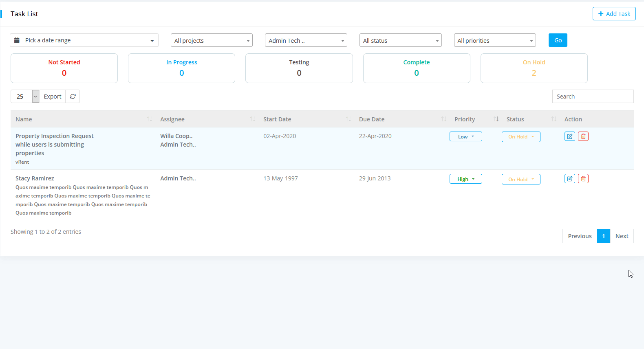Select the On Hold status card

pos(534,68)
